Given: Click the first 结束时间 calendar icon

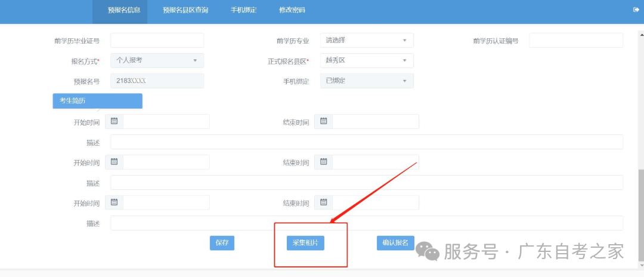Looking at the screenshot, I should pos(324,121).
